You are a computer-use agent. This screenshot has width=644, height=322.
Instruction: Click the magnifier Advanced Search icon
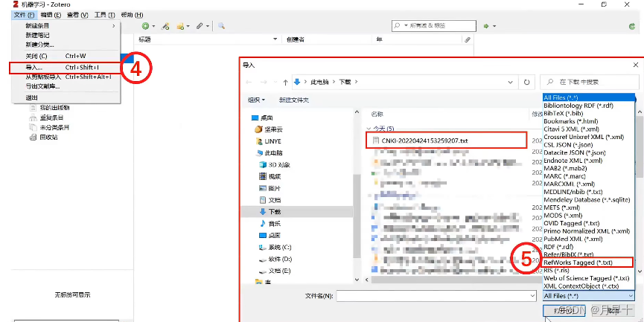click(221, 26)
